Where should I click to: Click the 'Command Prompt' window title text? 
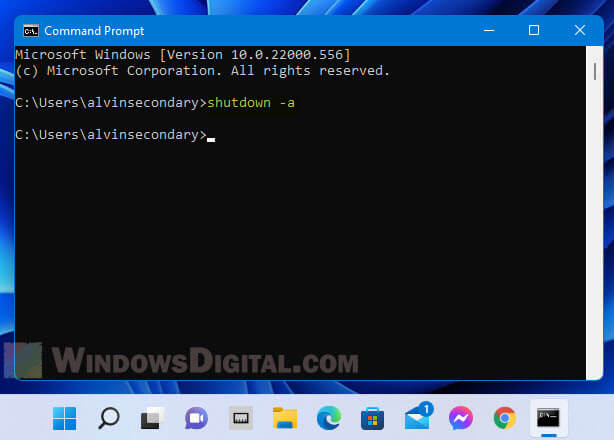(x=94, y=31)
